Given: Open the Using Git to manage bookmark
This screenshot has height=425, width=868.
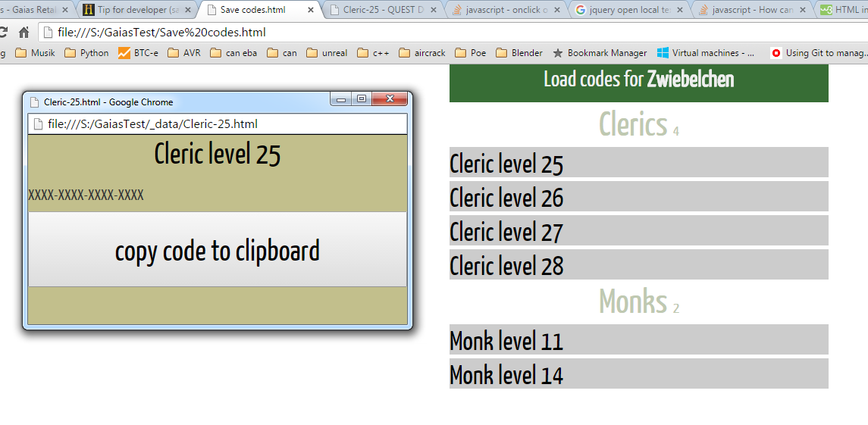Looking at the screenshot, I should click(x=819, y=53).
